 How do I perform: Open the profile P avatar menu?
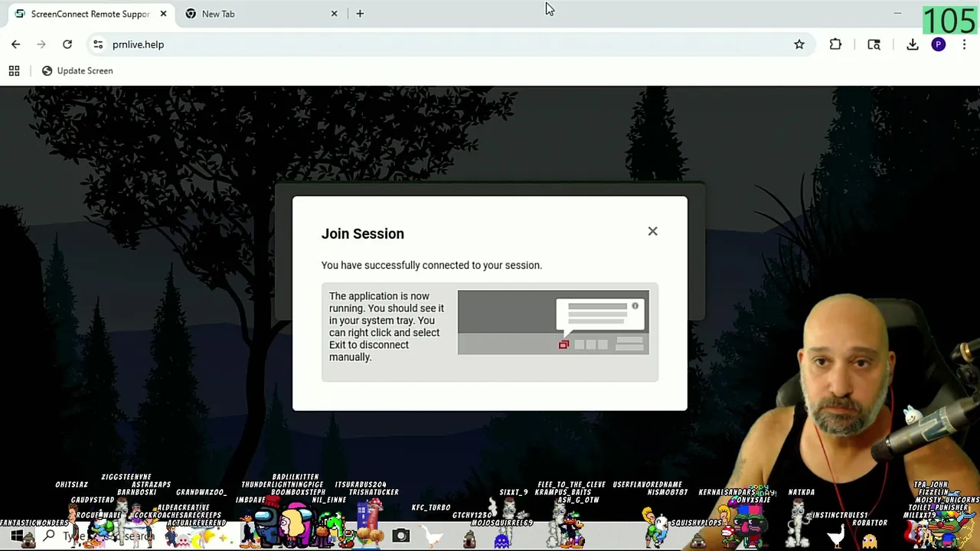pyautogui.click(x=939, y=44)
